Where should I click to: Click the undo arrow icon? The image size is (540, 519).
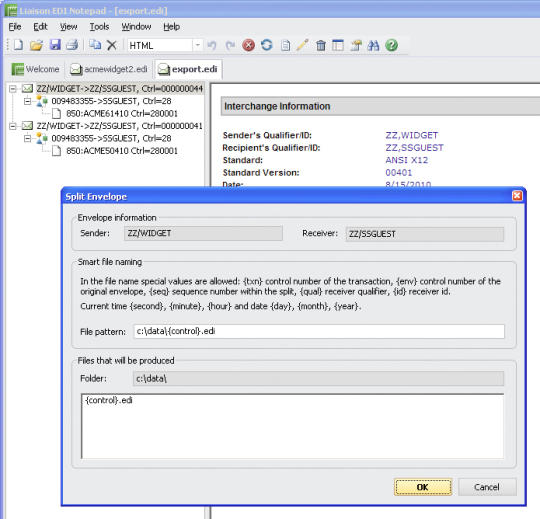coord(212,45)
